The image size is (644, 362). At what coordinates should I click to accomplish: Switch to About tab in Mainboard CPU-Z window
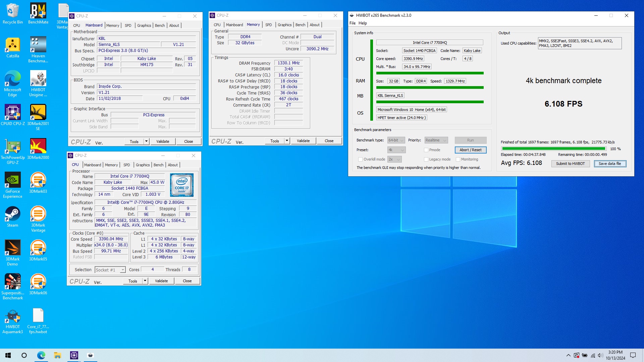174,25
